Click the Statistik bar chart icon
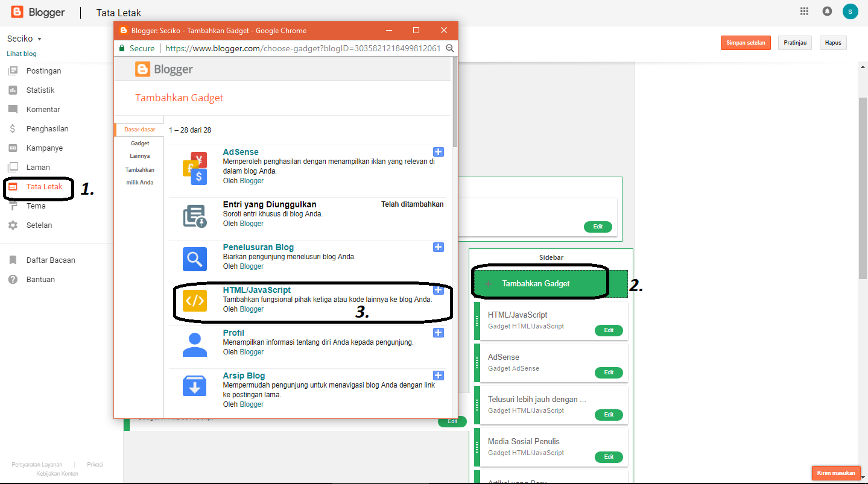Screen dimensions: 868x484 pyautogui.click(x=13, y=90)
